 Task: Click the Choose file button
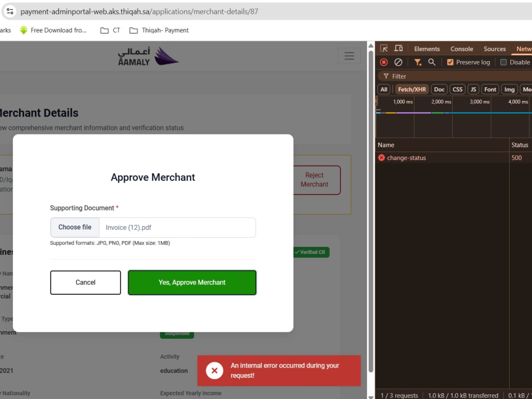tap(74, 227)
